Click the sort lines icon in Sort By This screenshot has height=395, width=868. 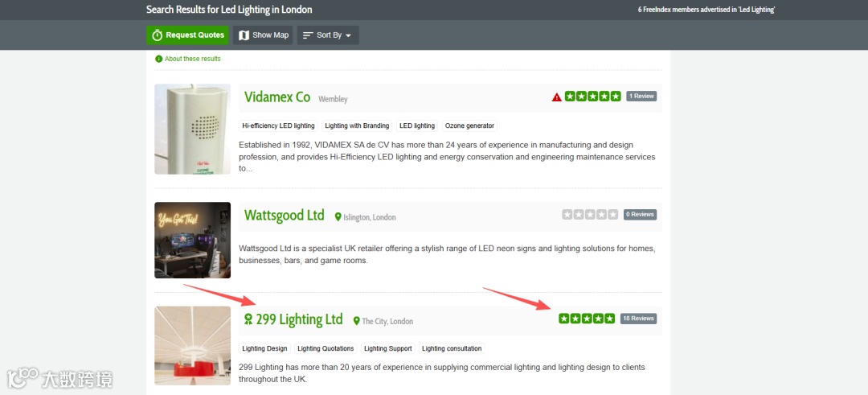click(x=308, y=35)
